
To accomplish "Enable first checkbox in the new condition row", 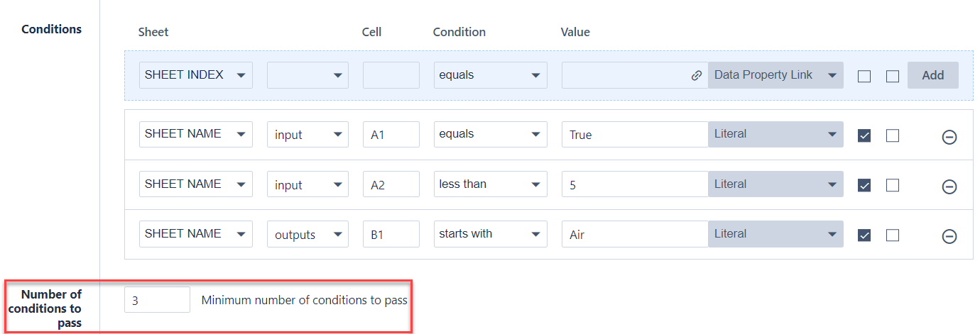I will tap(864, 76).
